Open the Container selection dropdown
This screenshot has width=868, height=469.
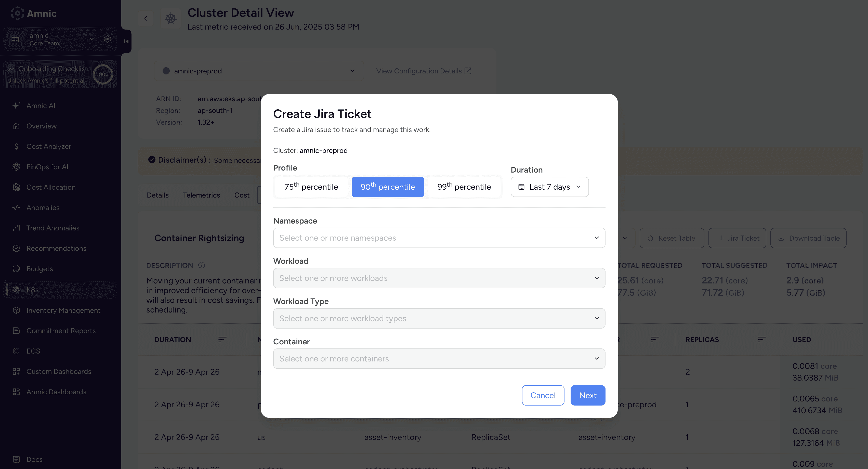click(x=439, y=358)
